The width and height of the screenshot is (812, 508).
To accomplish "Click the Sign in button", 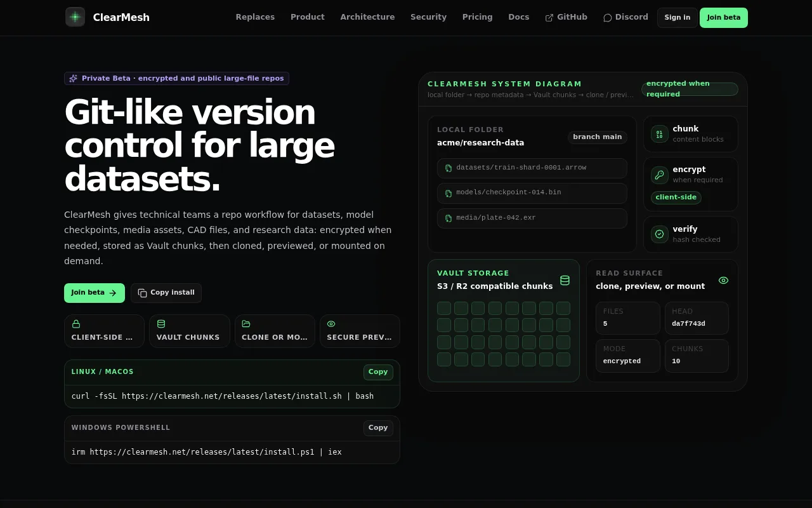I will [677, 18].
